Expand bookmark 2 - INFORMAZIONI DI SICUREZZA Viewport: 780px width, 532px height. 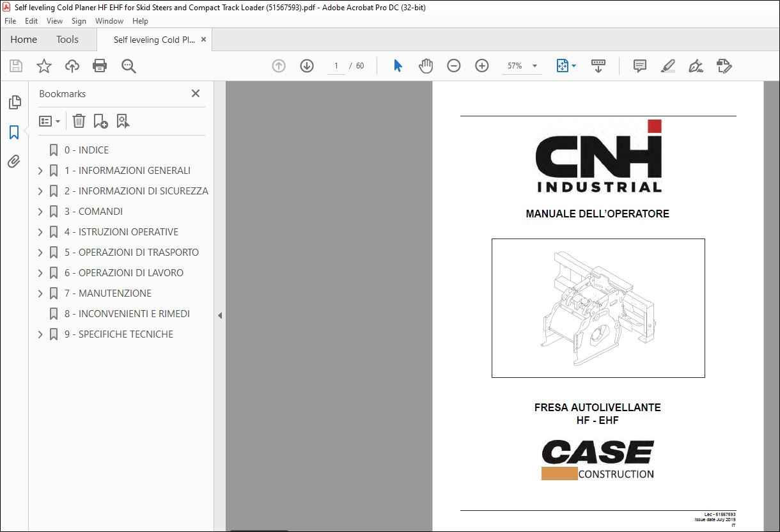[x=40, y=191]
